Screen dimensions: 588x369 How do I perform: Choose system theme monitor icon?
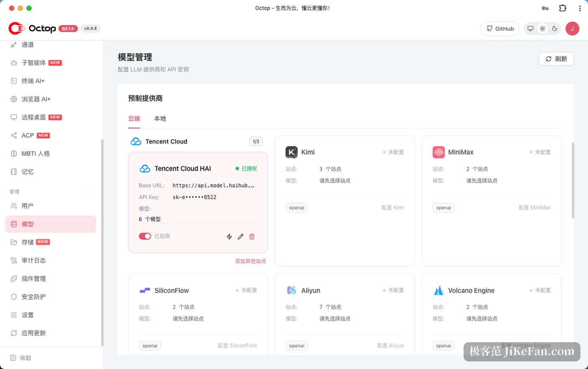pyautogui.click(x=530, y=29)
